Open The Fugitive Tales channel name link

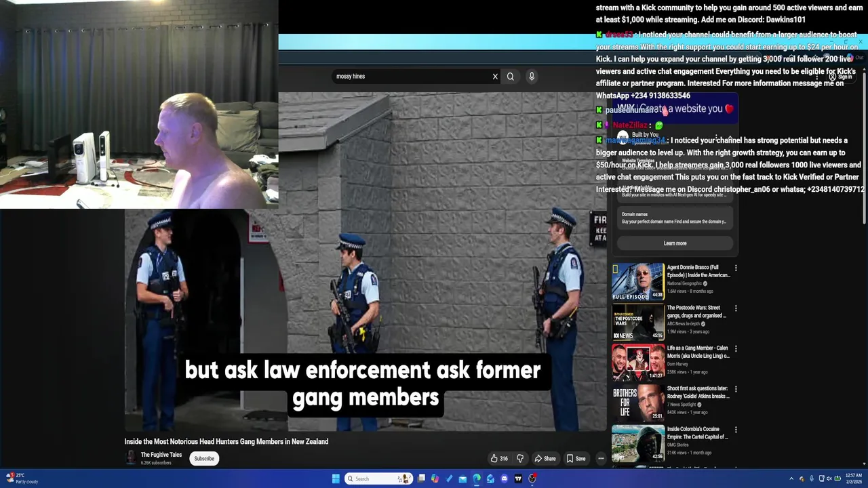(161, 455)
